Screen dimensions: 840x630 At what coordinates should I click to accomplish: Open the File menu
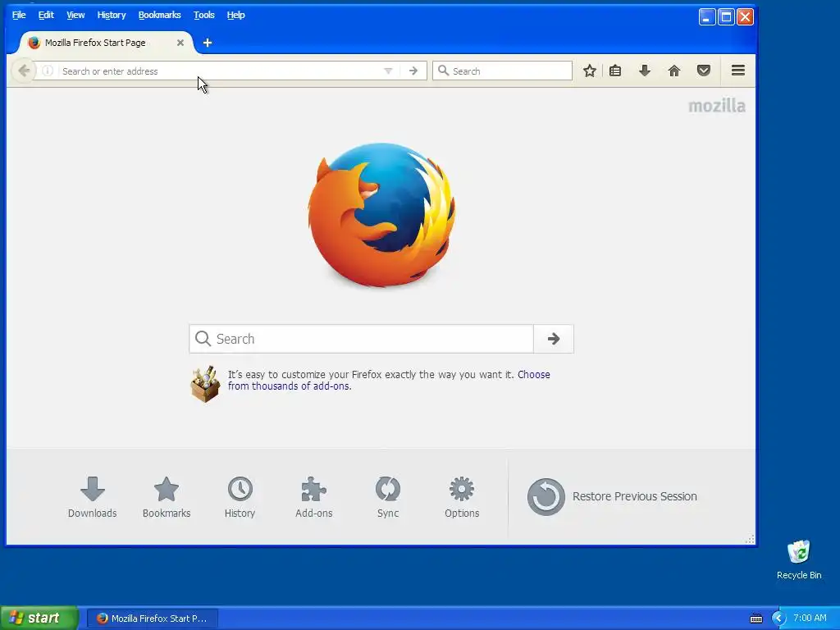click(19, 15)
